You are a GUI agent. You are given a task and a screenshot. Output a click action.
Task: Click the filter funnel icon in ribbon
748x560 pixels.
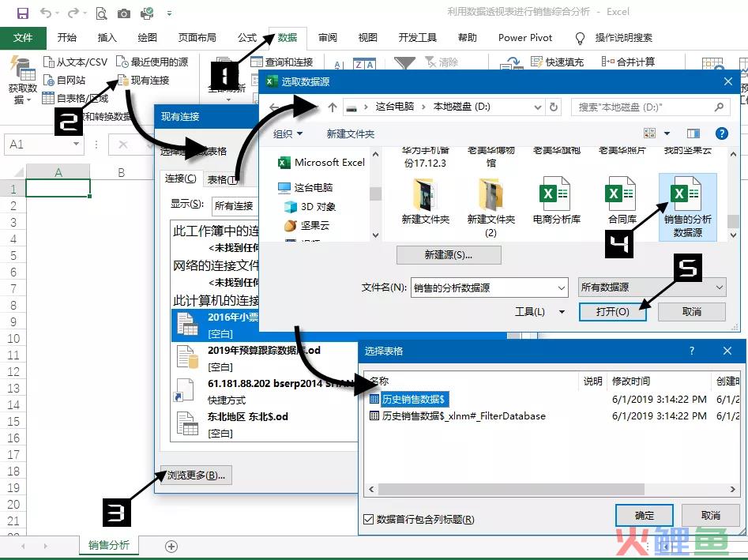coord(404,63)
